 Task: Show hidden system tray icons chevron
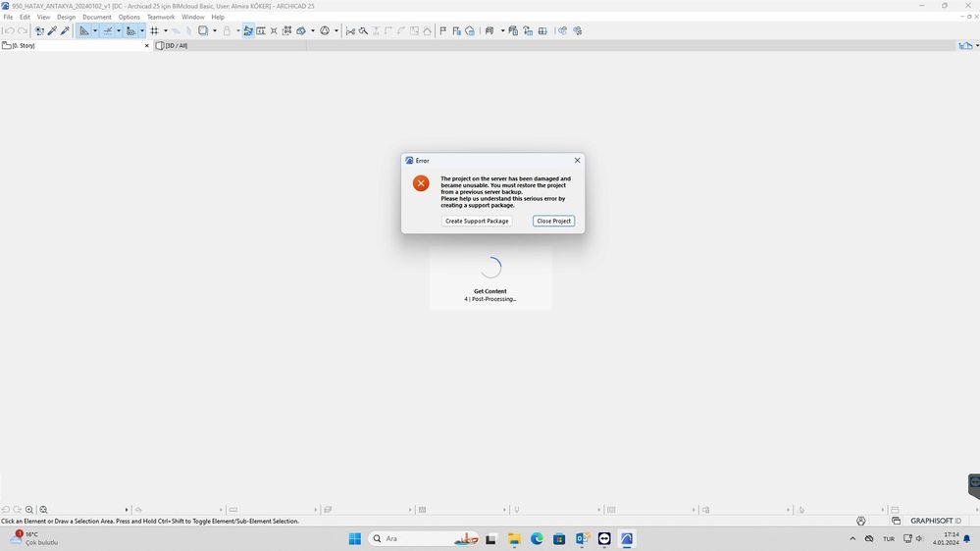(x=852, y=538)
